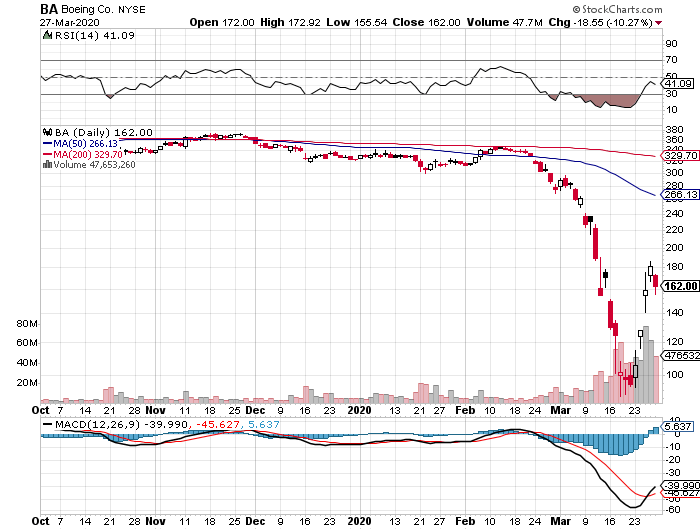Image resolution: width=700 pixels, height=530 pixels.
Task: Click the date 27-Mar-2020
Action: (x=70, y=22)
